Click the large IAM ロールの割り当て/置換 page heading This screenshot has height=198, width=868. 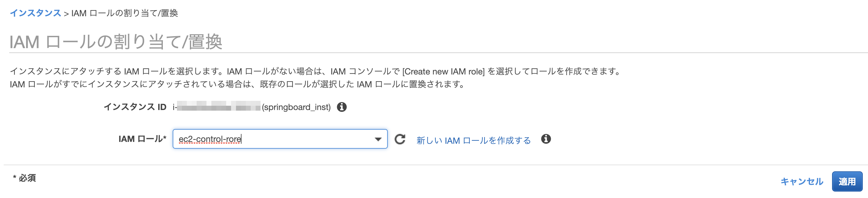coord(116,42)
